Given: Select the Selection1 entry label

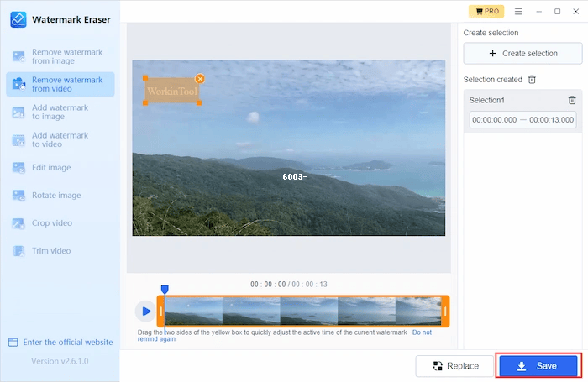Looking at the screenshot, I should coord(486,100).
